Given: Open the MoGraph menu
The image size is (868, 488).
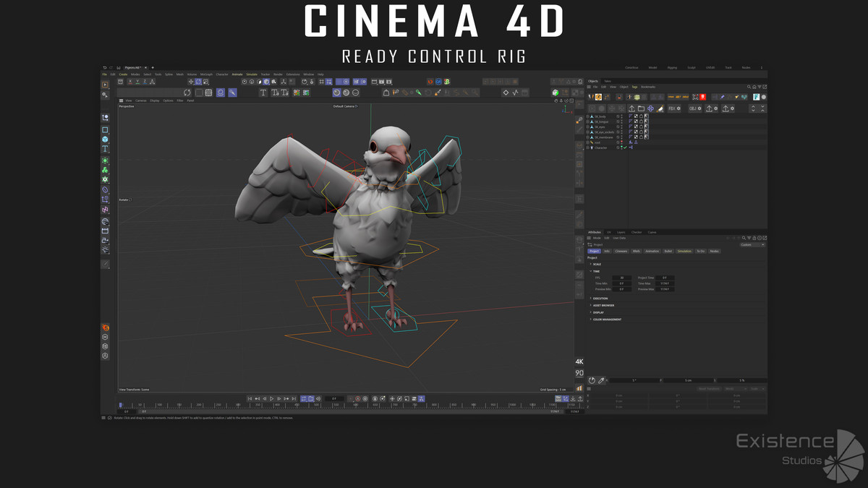Looking at the screenshot, I should tap(206, 74).
